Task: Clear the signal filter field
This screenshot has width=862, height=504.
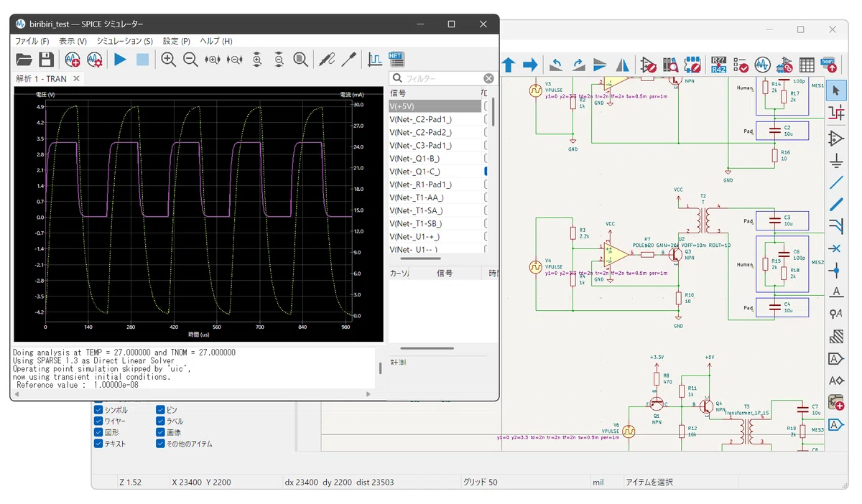Action: point(488,78)
